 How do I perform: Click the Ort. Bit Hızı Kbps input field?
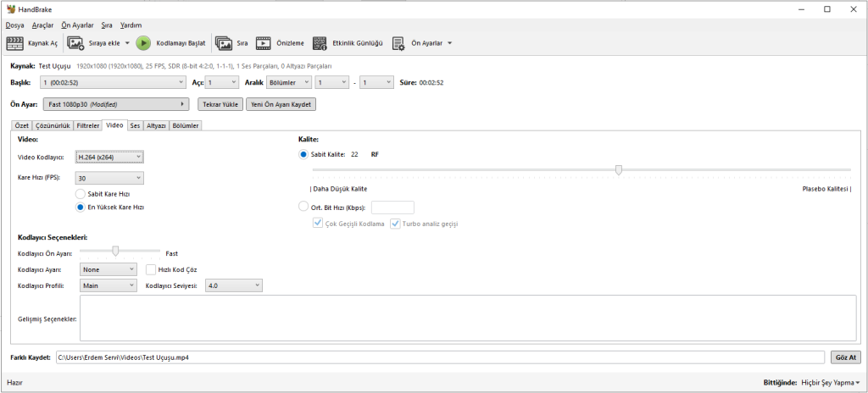coord(392,207)
